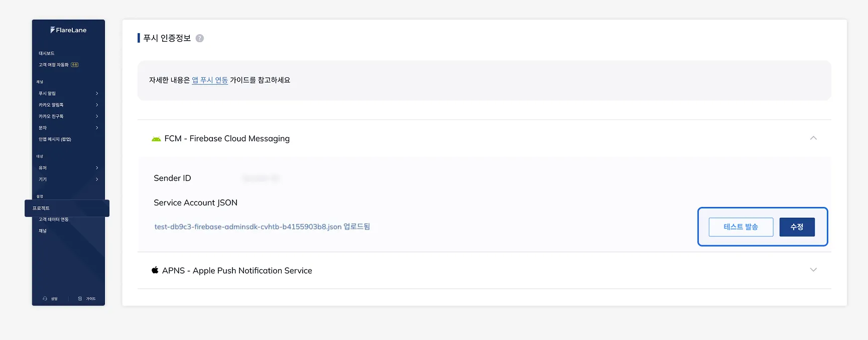Click the blurred Sender ID value
The height and width of the screenshot is (340, 868).
click(x=261, y=178)
